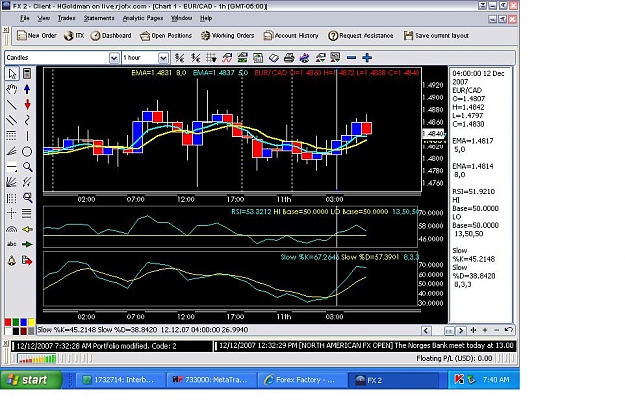Select the abc text label tool

tap(12, 244)
